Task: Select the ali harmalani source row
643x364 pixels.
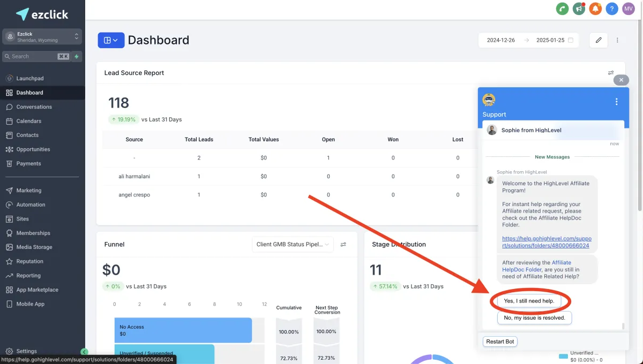Action: click(x=289, y=176)
